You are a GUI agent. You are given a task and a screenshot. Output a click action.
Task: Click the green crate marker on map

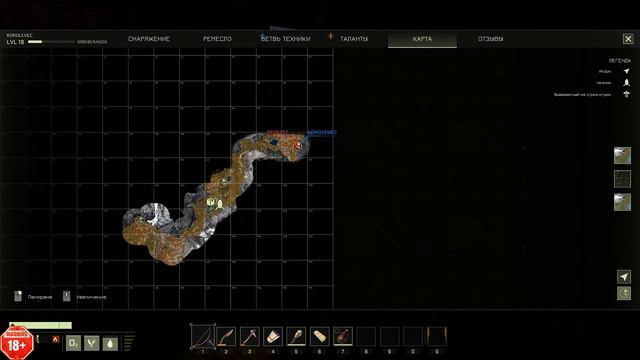tap(211, 202)
